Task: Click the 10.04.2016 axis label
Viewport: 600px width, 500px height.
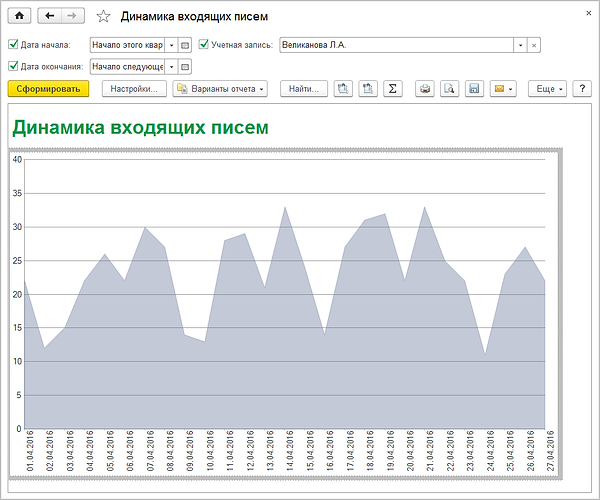Action: (x=210, y=451)
